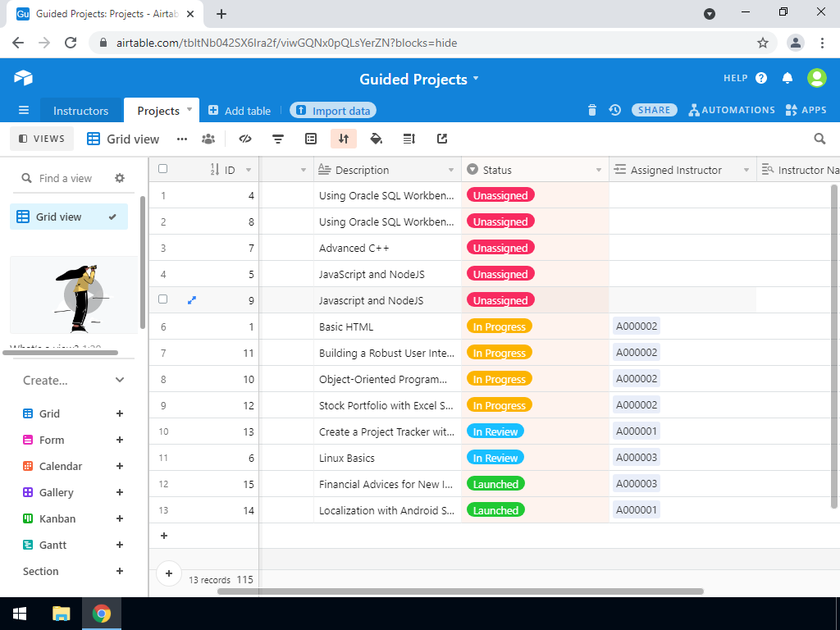Click the horizontal table scrollbar

(460, 591)
